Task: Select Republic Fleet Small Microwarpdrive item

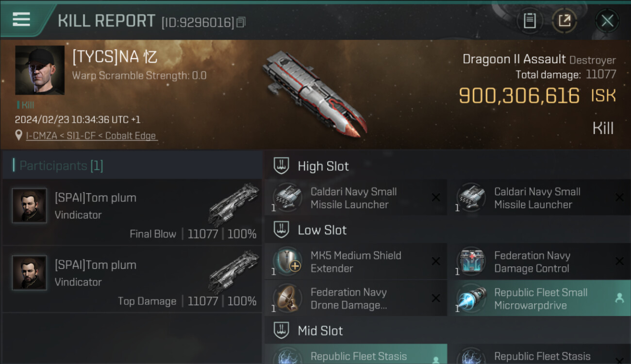Action: pos(539,298)
